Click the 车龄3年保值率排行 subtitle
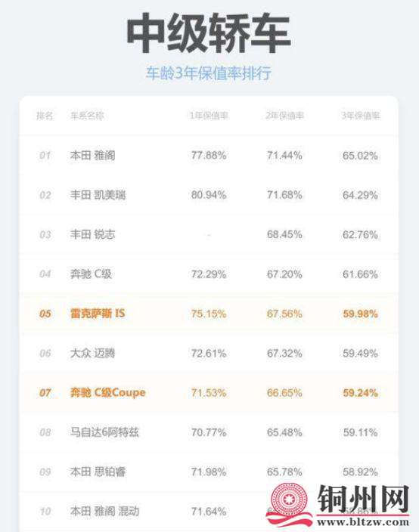419x532 pixels. coord(209,73)
